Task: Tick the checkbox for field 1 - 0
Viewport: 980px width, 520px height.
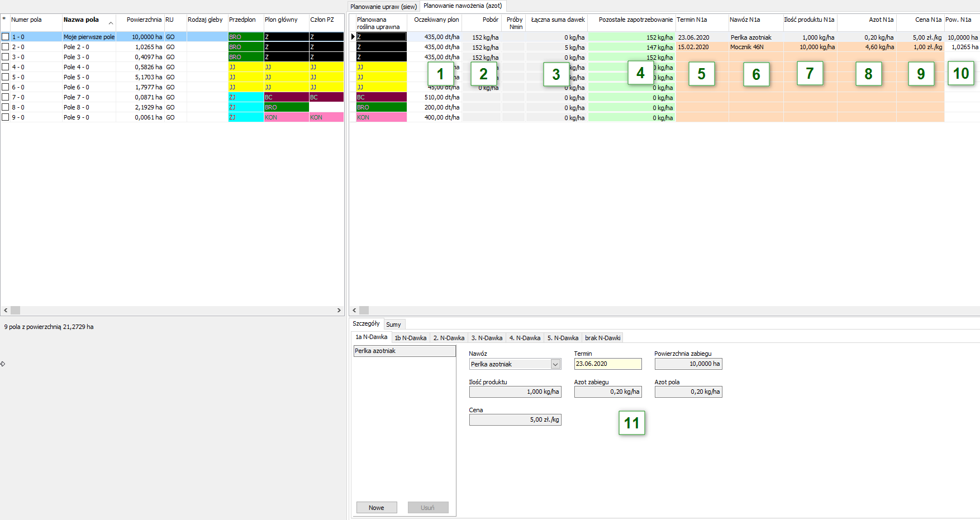Action: click(x=6, y=37)
